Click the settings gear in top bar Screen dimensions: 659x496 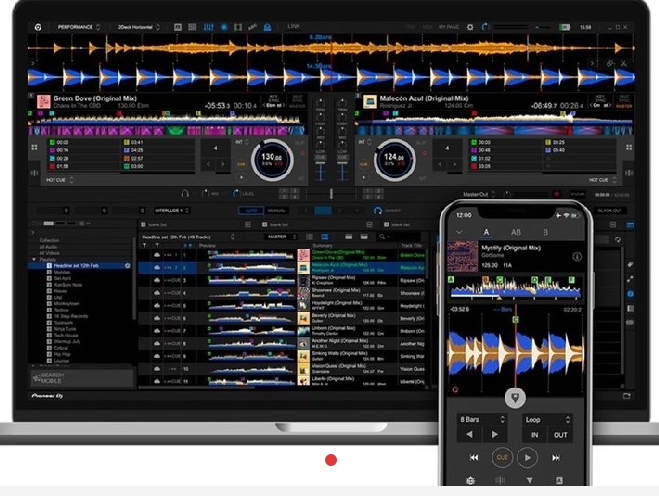[x=470, y=27]
